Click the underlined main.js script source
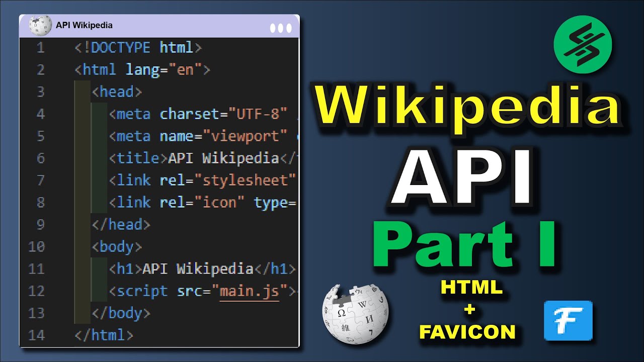The image size is (644, 362). (x=250, y=291)
